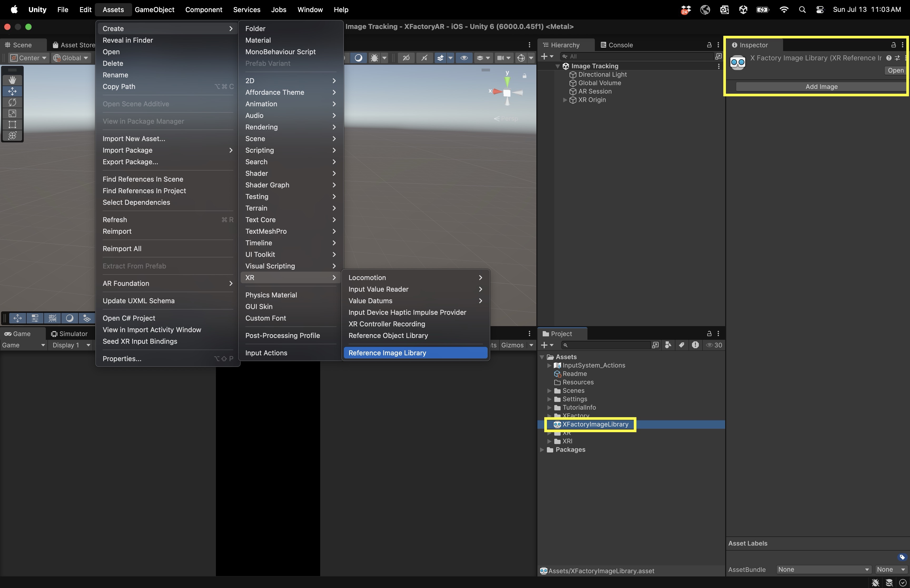Click the Scene orientation gizmo center cube
The image size is (910, 588).
pyautogui.click(x=507, y=93)
